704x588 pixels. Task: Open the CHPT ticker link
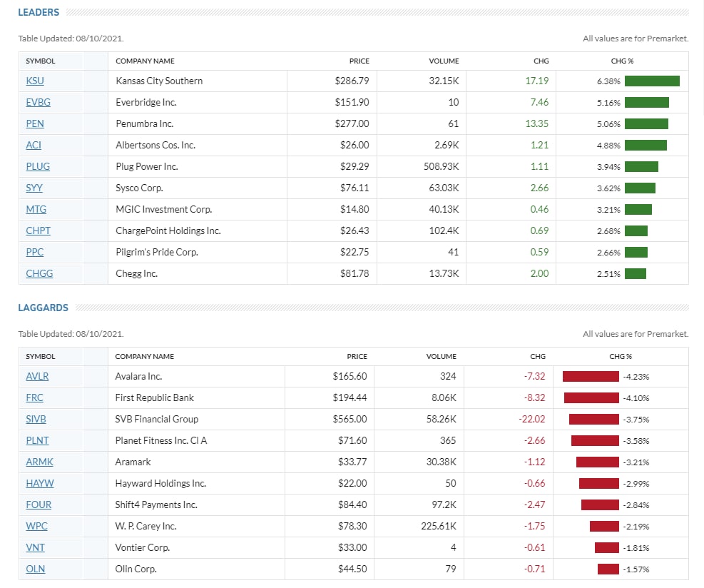(39, 231)
